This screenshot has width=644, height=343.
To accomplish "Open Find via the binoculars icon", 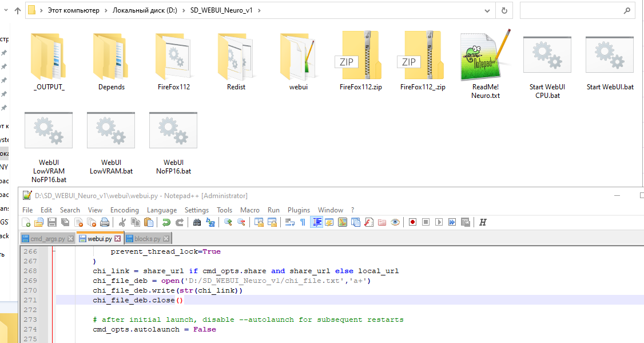I will 197,222.
